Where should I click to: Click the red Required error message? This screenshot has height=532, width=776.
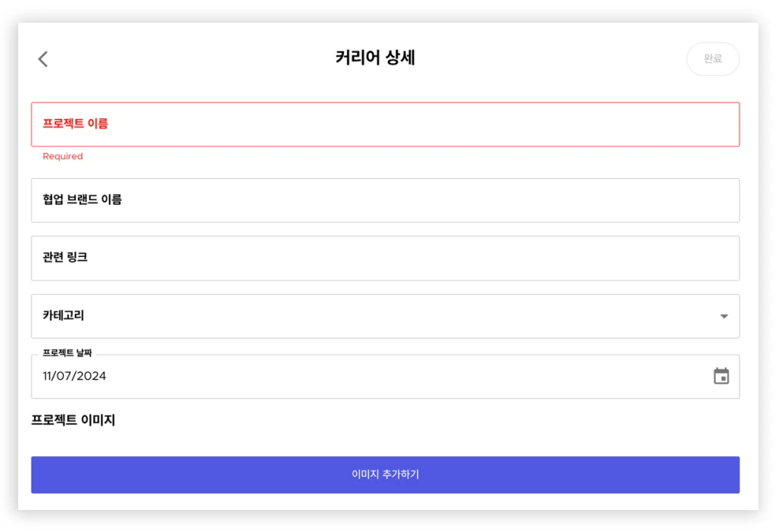63,157
